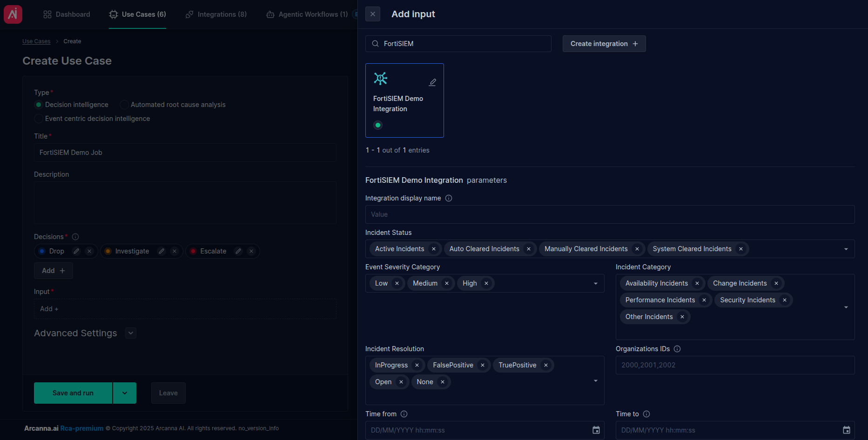The image size is (868, 440).
Task: Remove the Open resolution tag
Action: point(401,382)
